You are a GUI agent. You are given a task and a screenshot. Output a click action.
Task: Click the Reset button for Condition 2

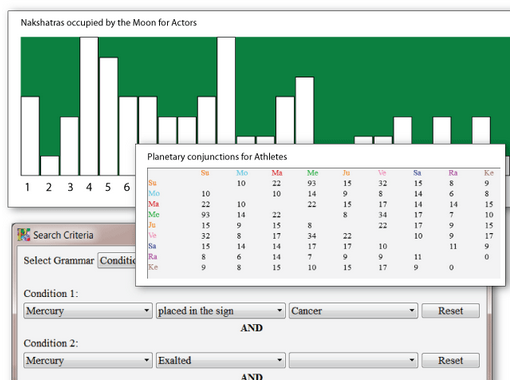tap(451, 360)
